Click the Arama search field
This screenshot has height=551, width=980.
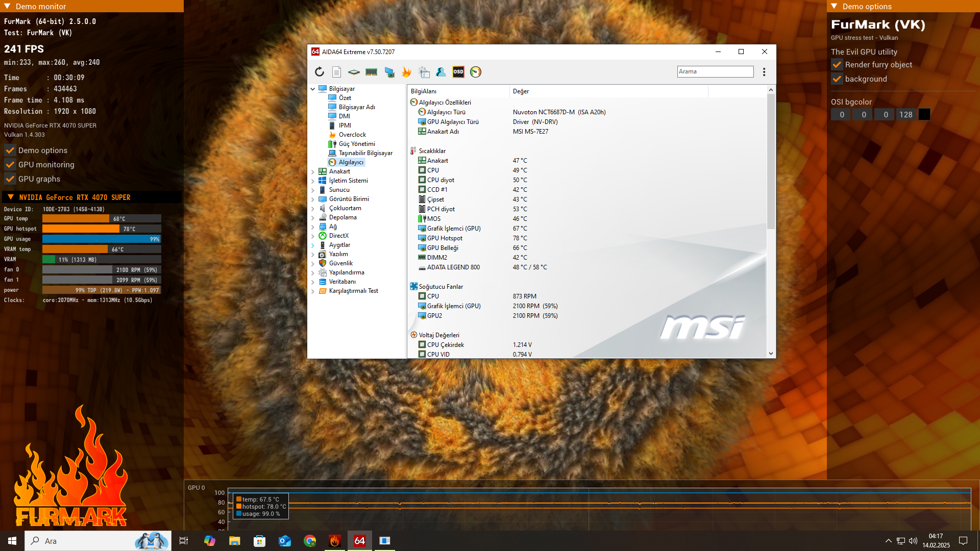[x=715, y=71]
